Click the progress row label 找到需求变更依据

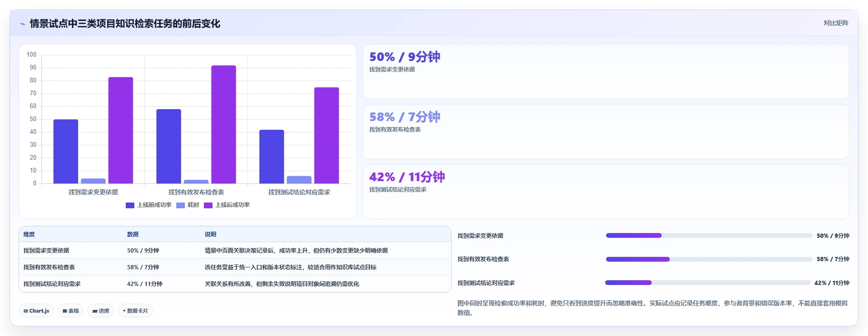coord(480,236)
